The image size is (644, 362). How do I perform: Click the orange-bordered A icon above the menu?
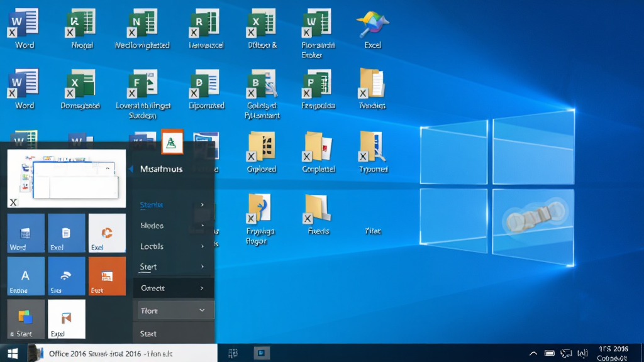click(x=172, y=142)
